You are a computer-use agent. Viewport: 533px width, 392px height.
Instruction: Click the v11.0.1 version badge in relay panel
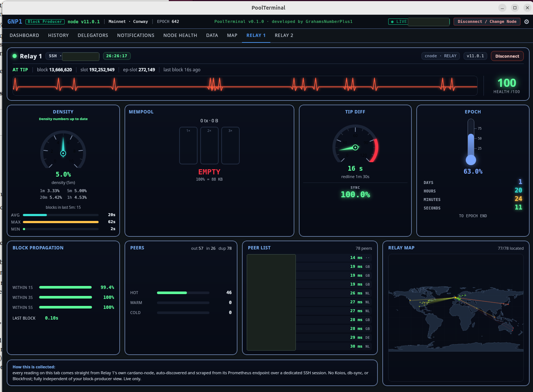475,56
